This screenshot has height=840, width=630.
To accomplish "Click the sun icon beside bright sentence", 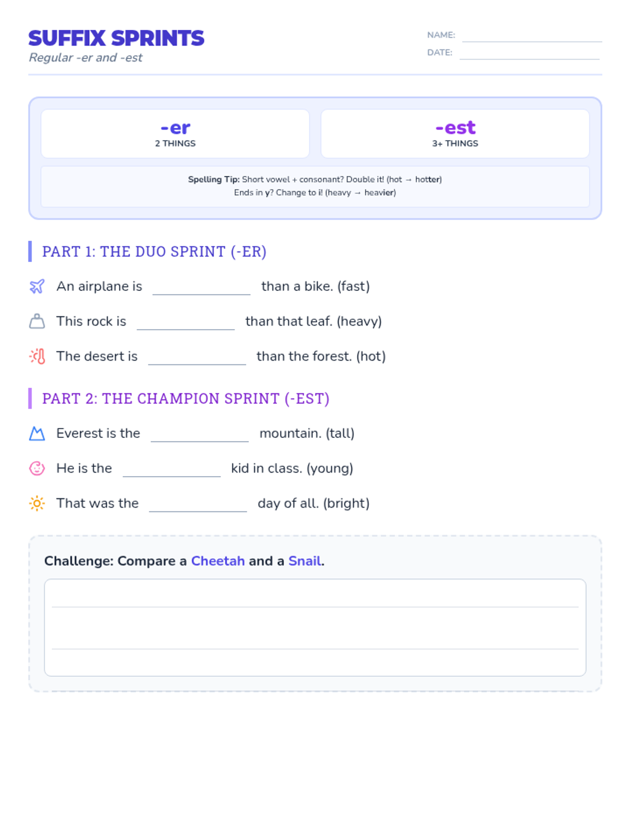I will click(37, 503).
